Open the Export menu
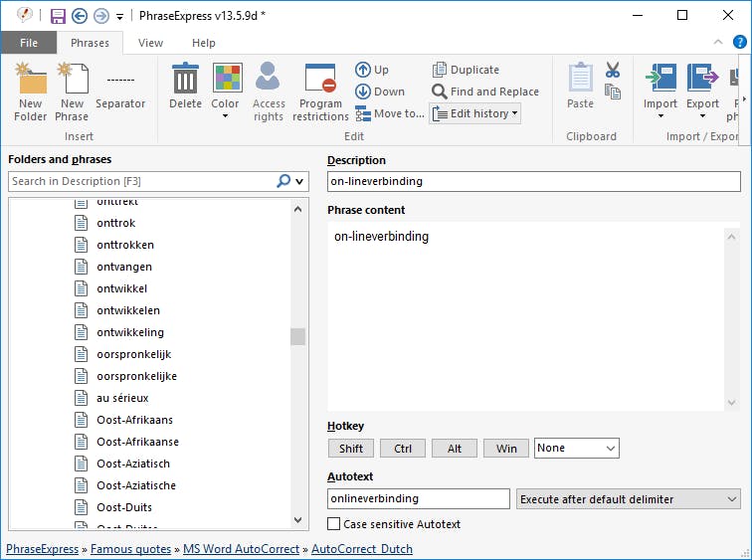This screenshot has height=560, width=752. (702, 91)
